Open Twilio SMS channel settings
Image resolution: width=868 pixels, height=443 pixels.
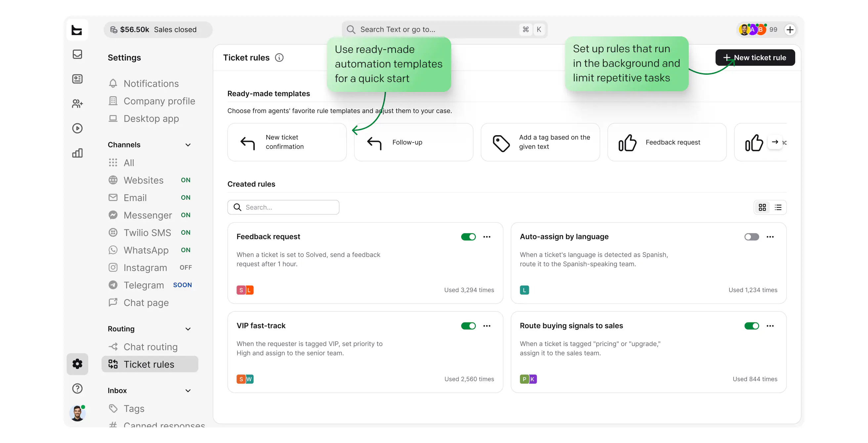(150, 233)
